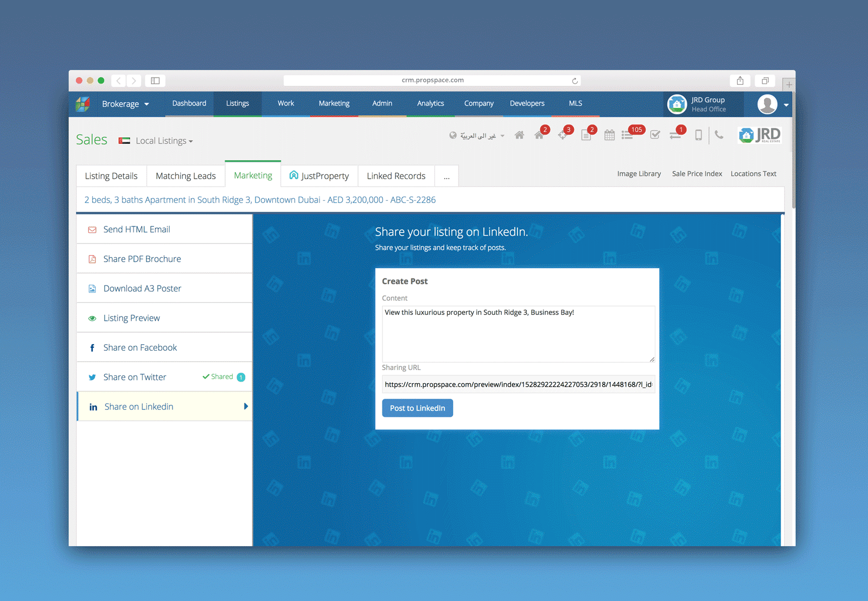Viewport: 868px width, 601px height.
Task: Open the Arabic language switch dropdown
Action: tap(477, 136)
